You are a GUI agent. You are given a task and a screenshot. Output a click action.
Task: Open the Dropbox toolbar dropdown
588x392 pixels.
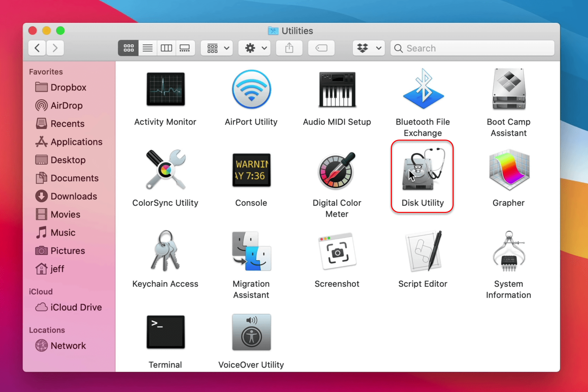click(369, 48)
